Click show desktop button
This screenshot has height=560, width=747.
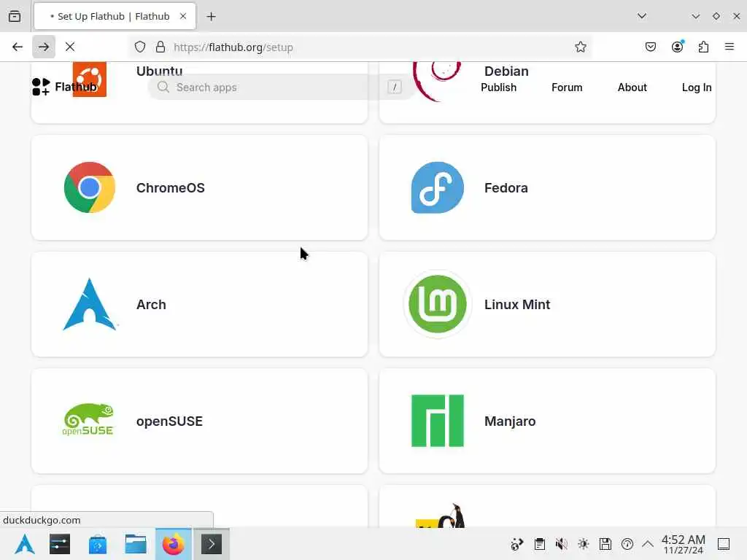pyautogui.click(x=724, y=544)
